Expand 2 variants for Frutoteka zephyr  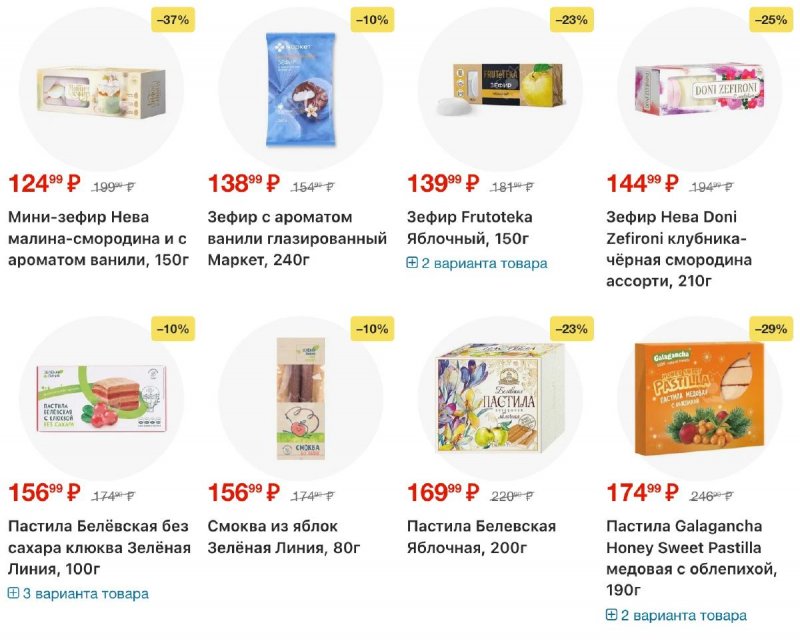pos(484,263)
